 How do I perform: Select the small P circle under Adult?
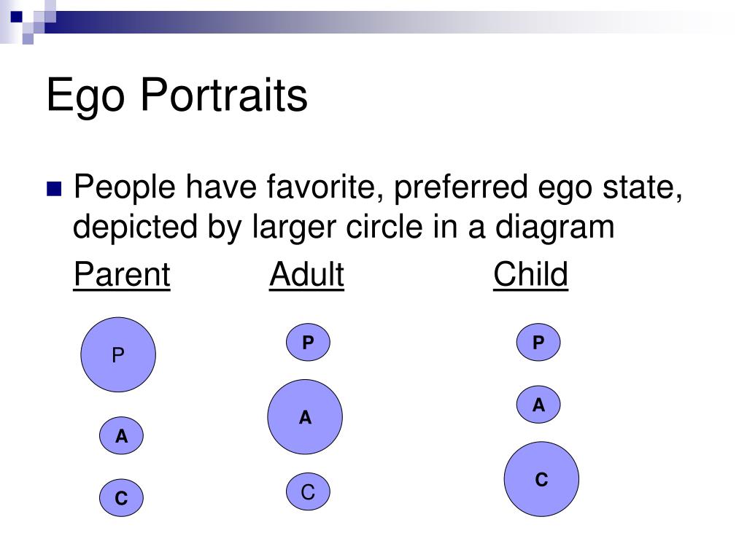pyautogui.click(x=309, y=342)
